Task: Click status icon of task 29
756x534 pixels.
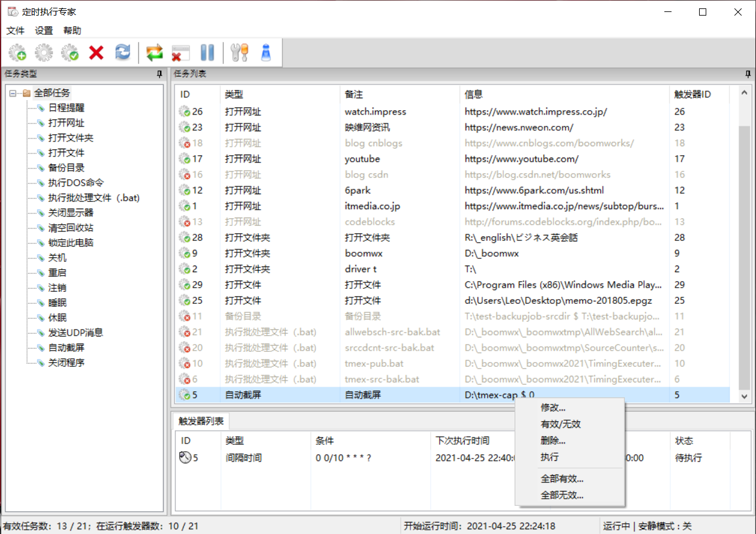Action: 185,285
